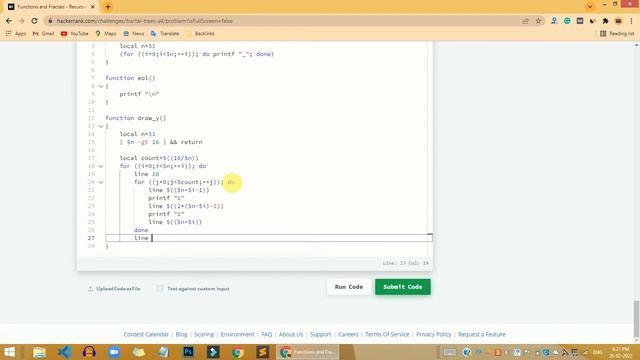Collapse the draw_y function fold arrow
The width and height of the screenshot is (640, 360).
[101, 126]
